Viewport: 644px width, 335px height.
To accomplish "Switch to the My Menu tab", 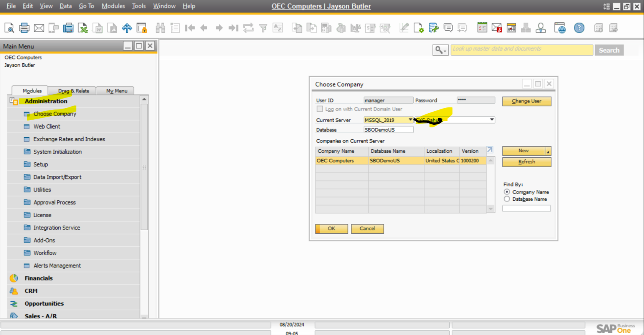I will pyautogui.click(x=116, y=91).
